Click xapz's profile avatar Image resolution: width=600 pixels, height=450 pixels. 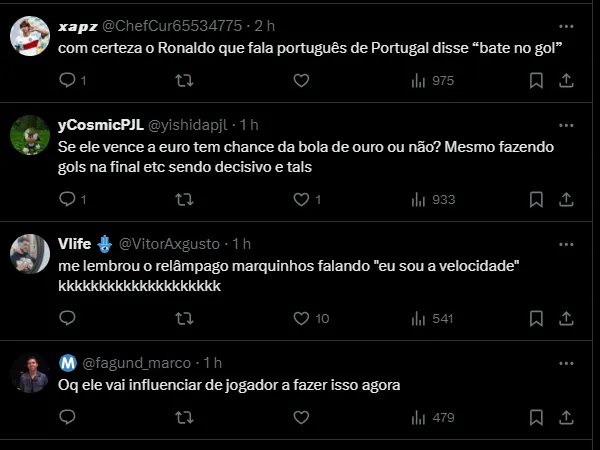coord(30,38)
